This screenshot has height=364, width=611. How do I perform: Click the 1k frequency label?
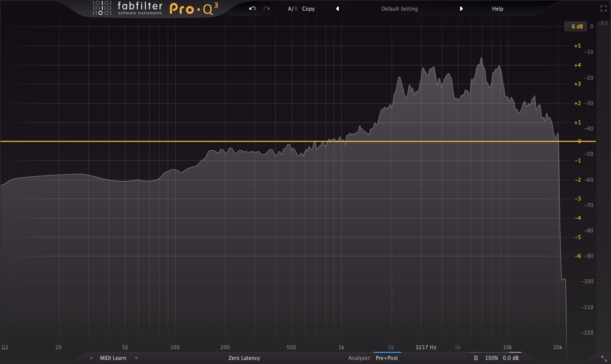(x=341, y=348)
